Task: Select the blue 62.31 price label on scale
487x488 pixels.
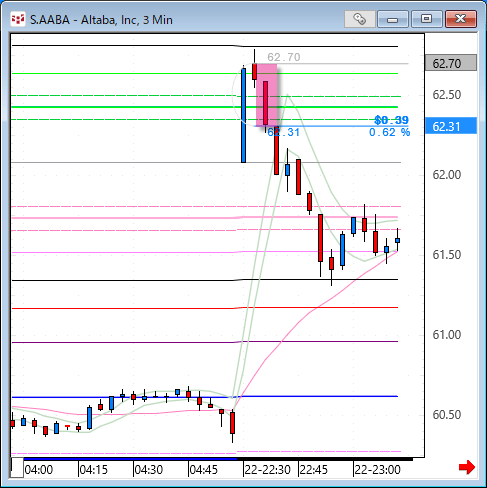Action: tap(451, 126)
